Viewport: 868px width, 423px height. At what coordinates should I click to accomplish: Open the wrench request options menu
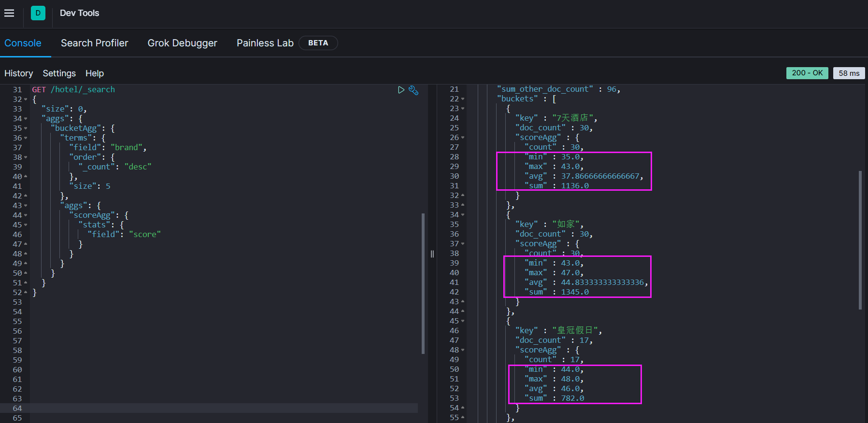(413, 90)
